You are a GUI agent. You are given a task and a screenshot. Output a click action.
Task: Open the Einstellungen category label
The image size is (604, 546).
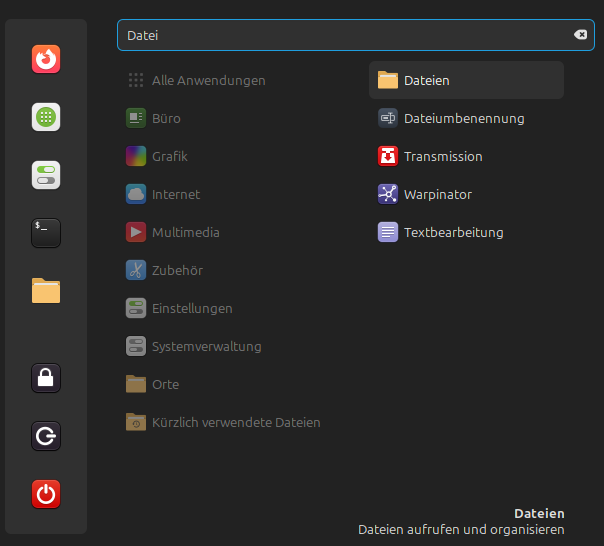(x=192, y=309)
